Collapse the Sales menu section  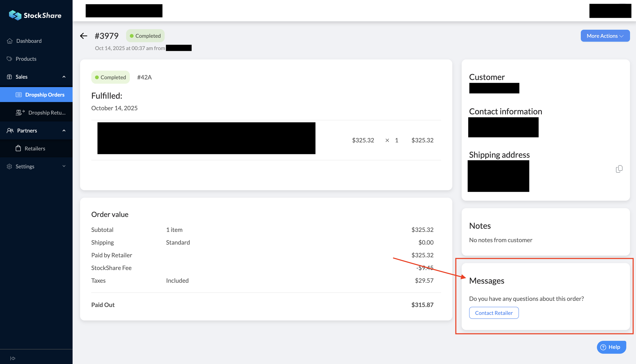(x=64, y=77)
